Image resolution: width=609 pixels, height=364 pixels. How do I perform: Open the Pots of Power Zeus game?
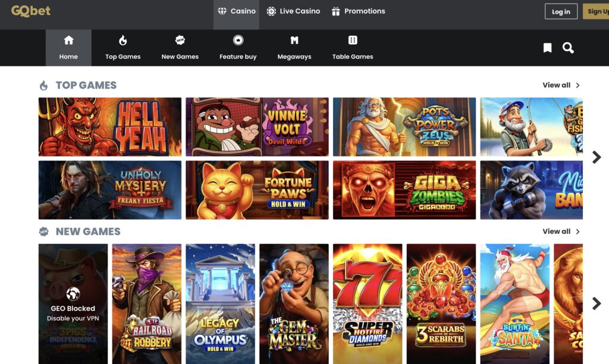coord(404,127)
